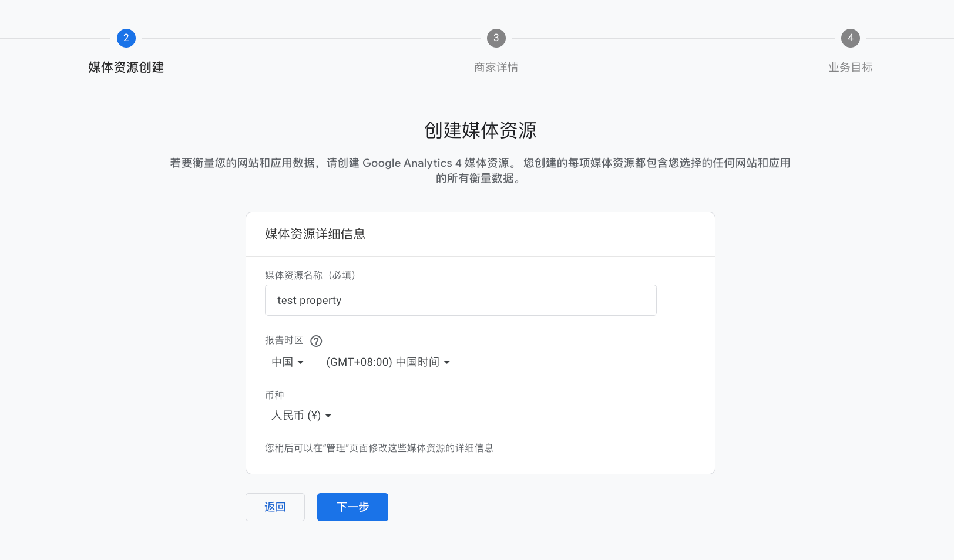Image resolution: width=954 pixels, height=560 pixels.
Task: Click step 2 circle 媒体资源创建
Action: click(x=126, y=38)
